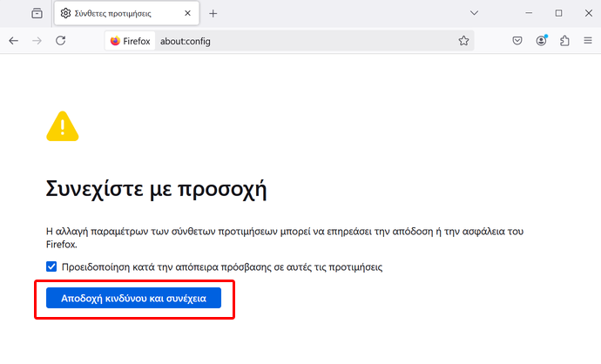The height and width of the screenshot is (364, 601).
Task: Click Αποδοχή κινδύνου και συνέχεια button
Action: tap(133, 298)
